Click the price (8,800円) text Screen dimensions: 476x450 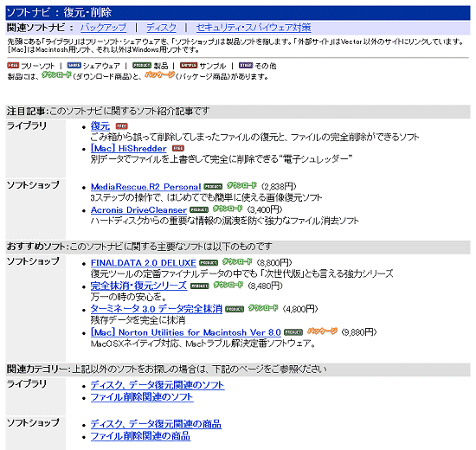274,262
